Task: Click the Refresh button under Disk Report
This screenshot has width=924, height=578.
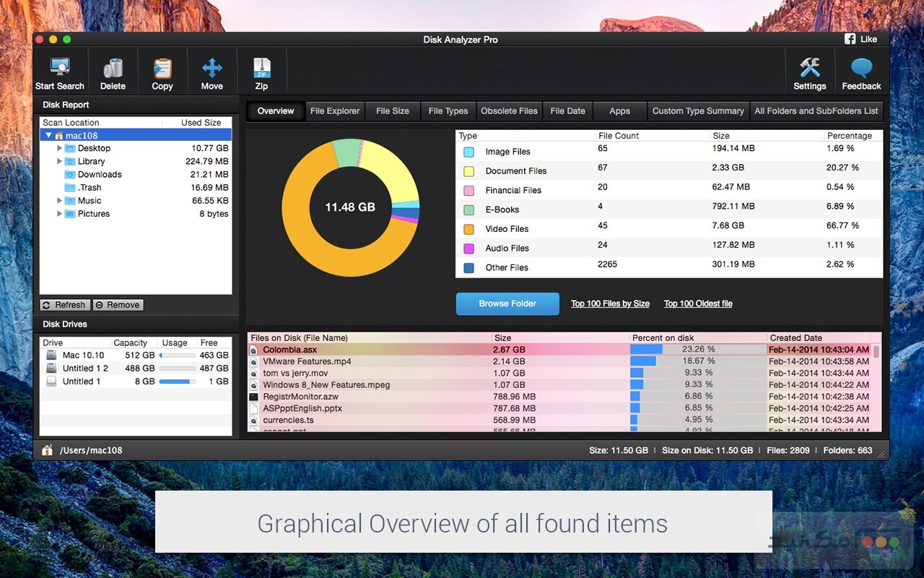Action: coord(64,304)
